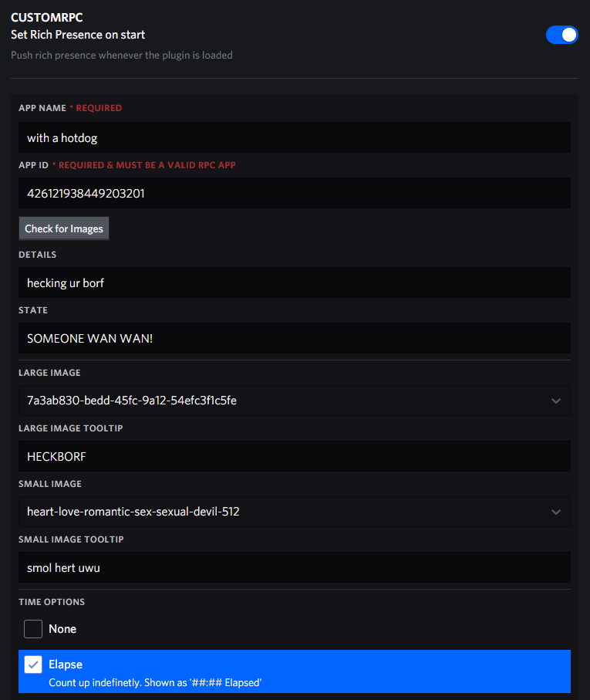Image resolution: width=590 pixels, height=700 pixels.
Task: Select the State field SOMEONE WAN WAN!
Action: click(295, 338)
